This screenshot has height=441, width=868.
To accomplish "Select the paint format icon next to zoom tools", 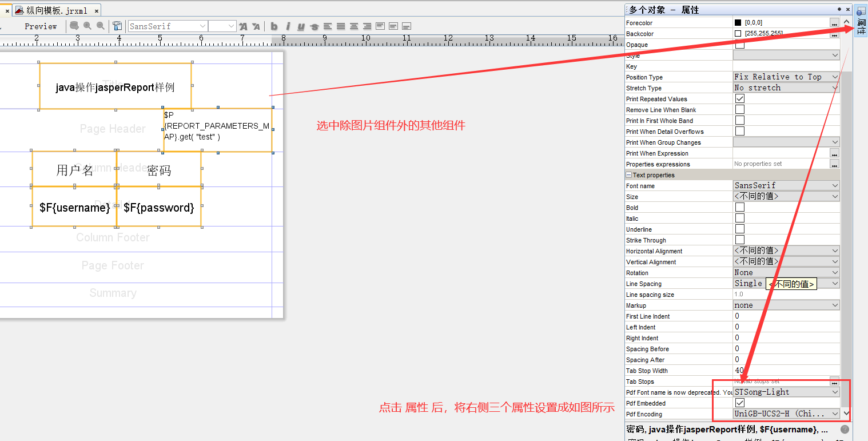I will pyautogui.click(x=117, y=26).
